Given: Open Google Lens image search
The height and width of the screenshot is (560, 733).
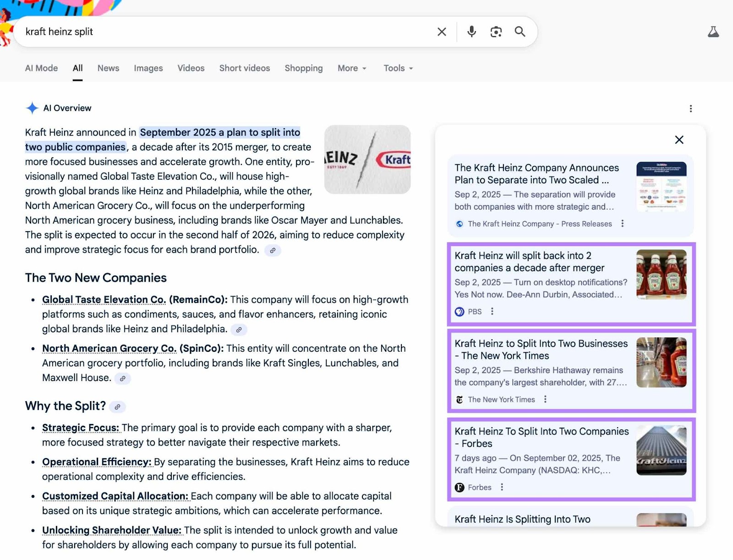Looking at the screenshot, I should click(x=496, y=32).
